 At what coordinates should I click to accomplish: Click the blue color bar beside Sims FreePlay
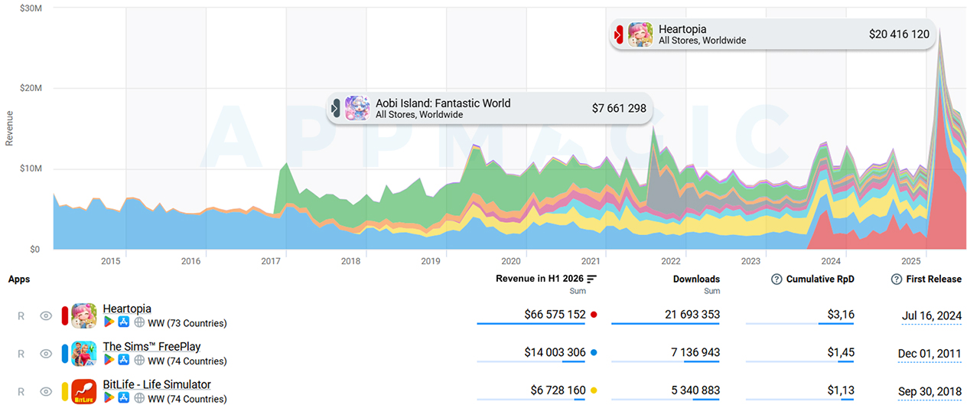click(x=64, y=354)
